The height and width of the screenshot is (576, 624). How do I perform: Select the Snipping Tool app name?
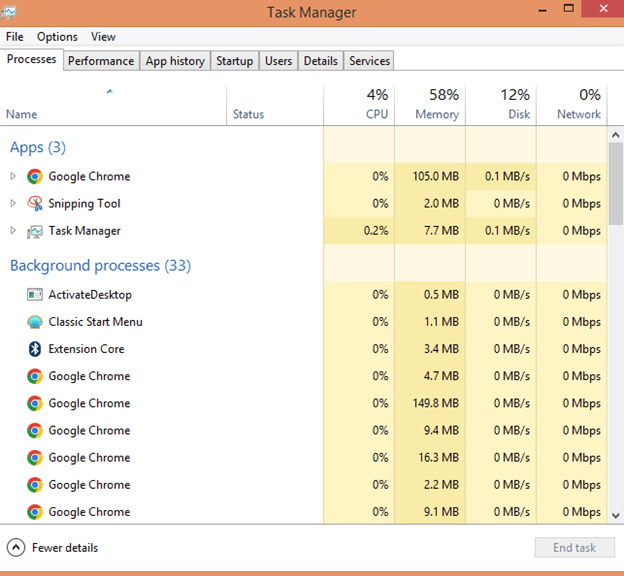[x=84, y=203]
